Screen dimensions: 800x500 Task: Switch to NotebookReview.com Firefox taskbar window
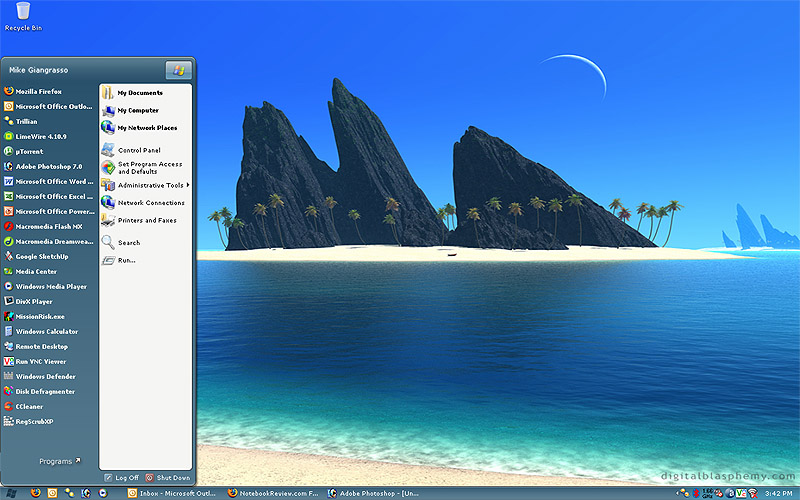pos(273,493)
